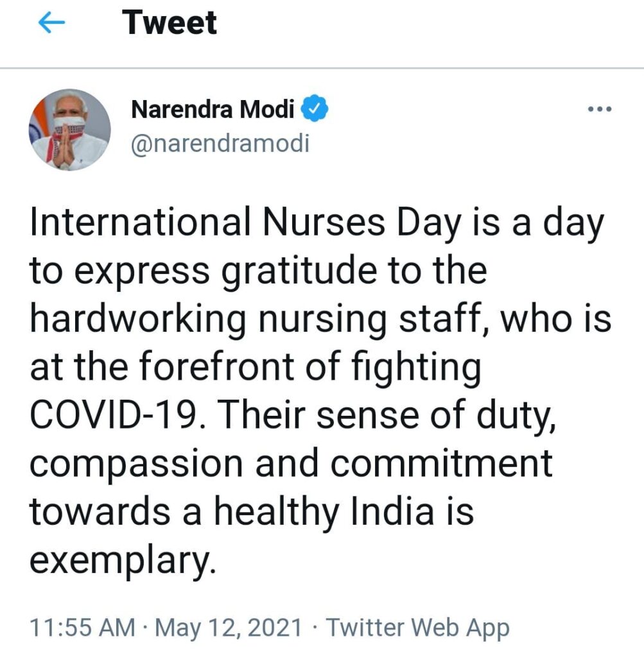Go back using the left arrow
This screenshot has width=644, height=657.
tap(52, 24)
